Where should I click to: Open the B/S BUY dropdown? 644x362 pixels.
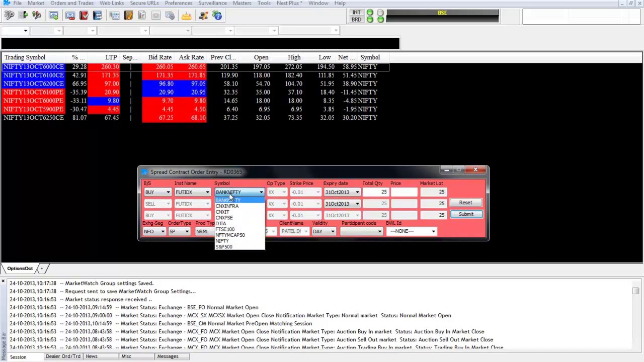coord(157,192)
